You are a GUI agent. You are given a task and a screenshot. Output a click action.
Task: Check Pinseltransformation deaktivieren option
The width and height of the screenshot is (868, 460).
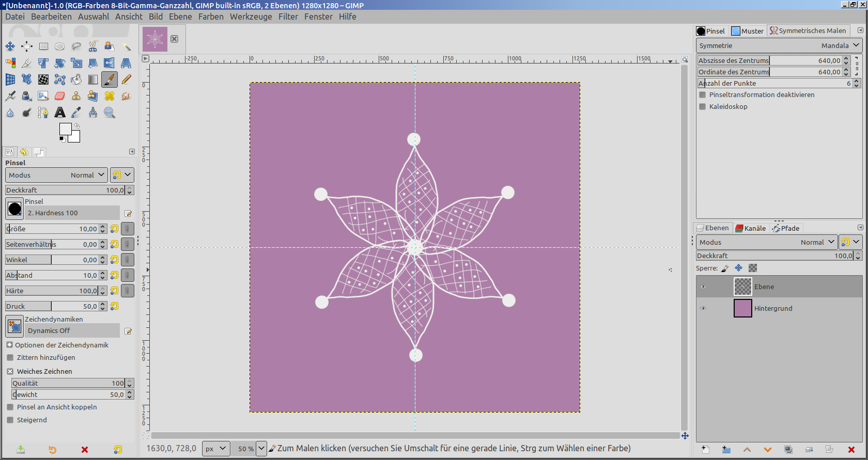703,95
